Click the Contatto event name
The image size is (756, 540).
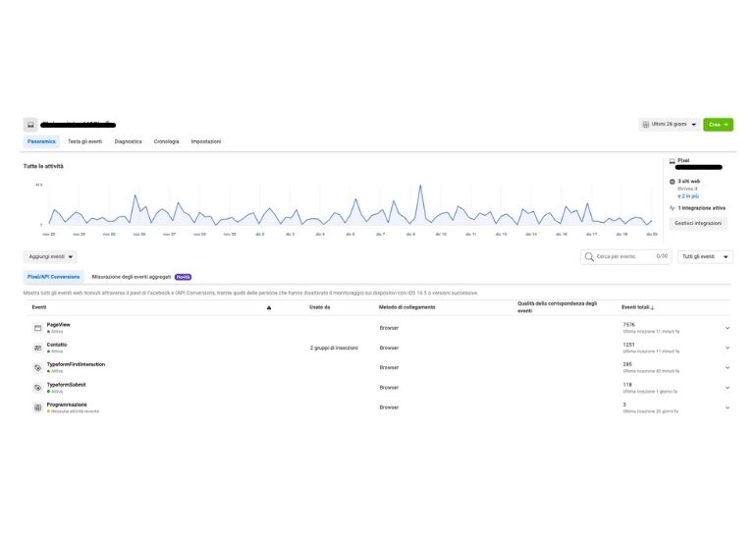click(57, 345)
